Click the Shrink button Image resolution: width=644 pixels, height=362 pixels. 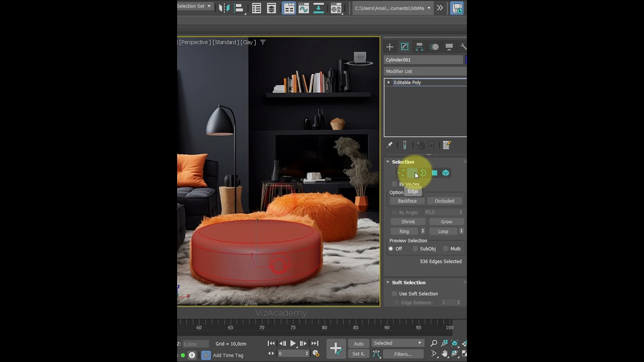tap(408, 222)
